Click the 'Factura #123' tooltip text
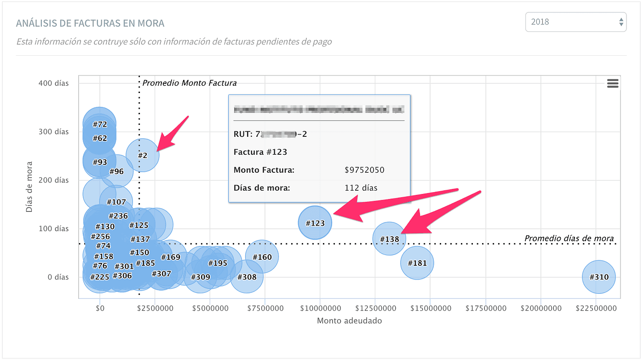This screenshot has height=362, width=644. [x=260, y=152]
